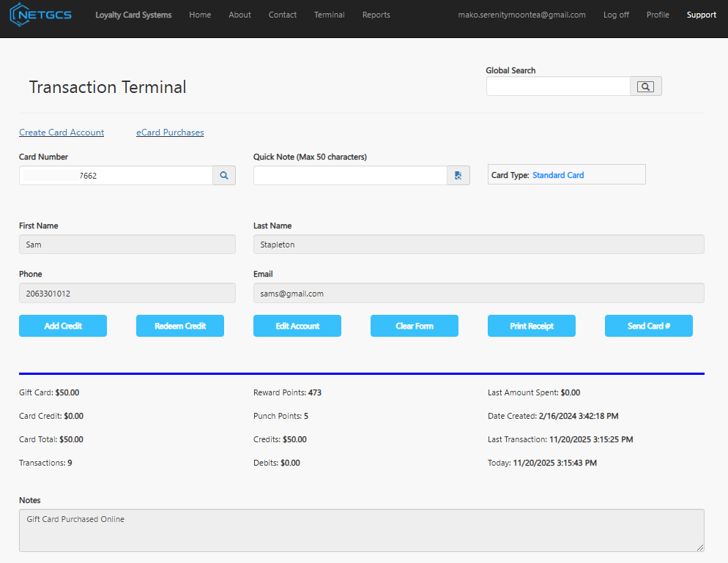Screen dimensions: 728x563
Task: Follow the eCard Purchases link
Action: tap(170, 133)
